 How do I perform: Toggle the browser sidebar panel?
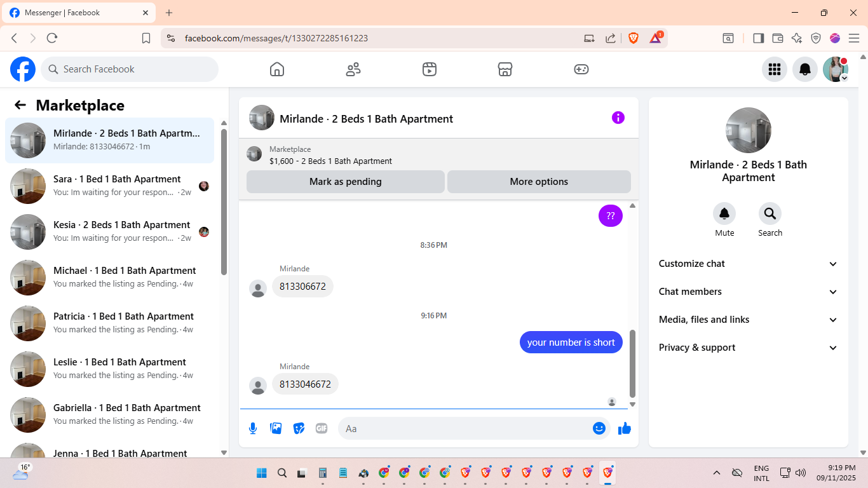coord(758,38)
